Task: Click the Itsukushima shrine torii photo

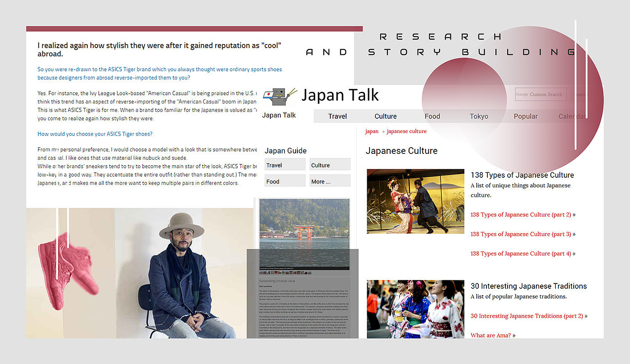Action: [x=304, y=234]
